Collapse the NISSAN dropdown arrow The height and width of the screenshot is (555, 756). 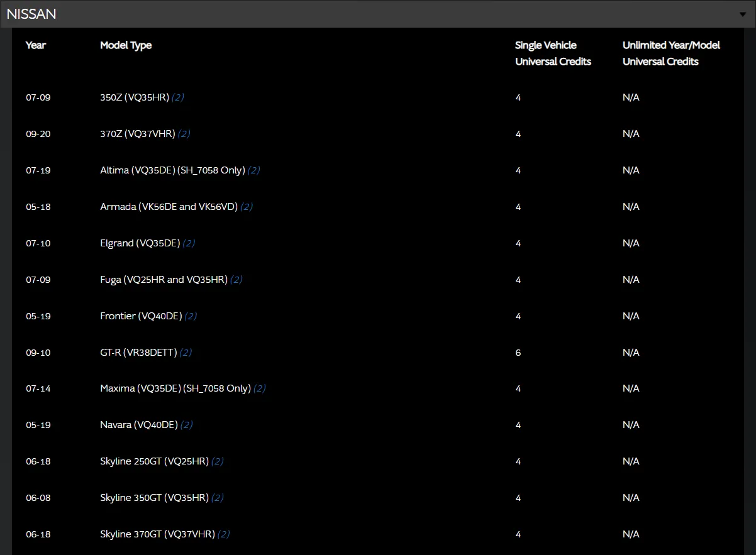pos(743,14)
